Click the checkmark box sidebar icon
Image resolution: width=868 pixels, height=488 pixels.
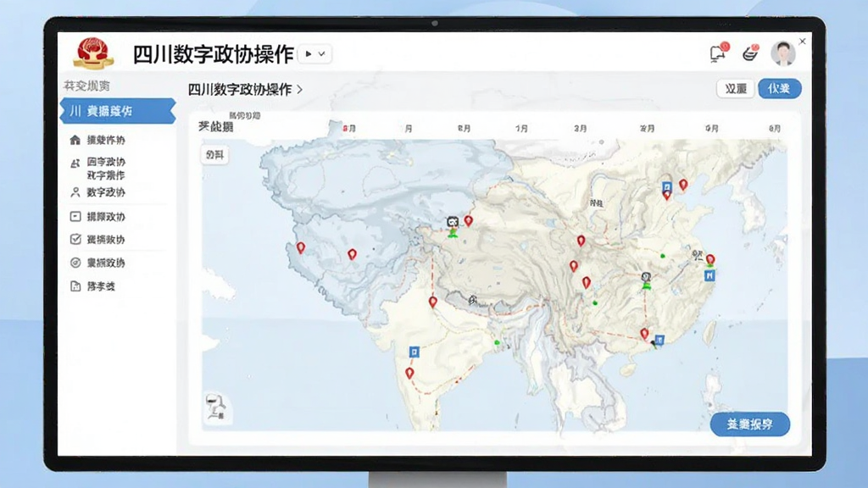(75, 239)
